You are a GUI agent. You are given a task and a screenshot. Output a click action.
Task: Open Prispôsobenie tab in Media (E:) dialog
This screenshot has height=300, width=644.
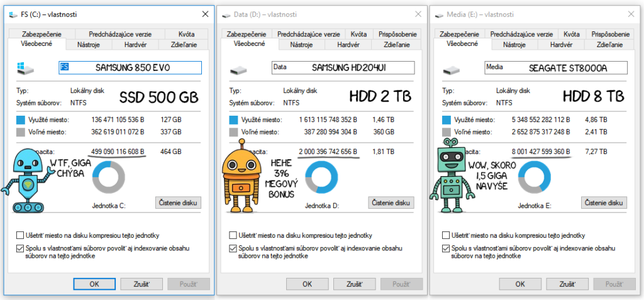pyautogui.click(x=609, y=34)
